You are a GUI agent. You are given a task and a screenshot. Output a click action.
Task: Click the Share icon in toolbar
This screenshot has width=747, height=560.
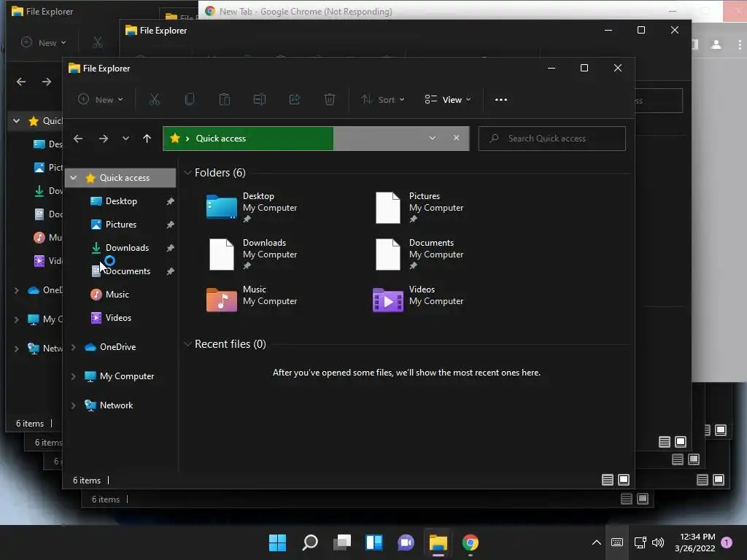[295, 99]
